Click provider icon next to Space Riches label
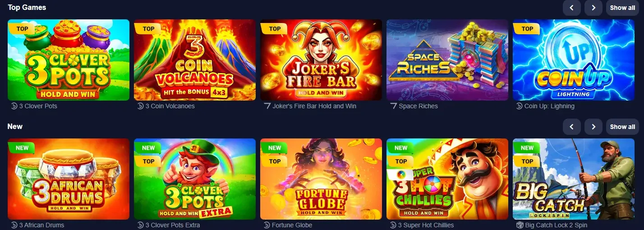 [x=393, y=106]
